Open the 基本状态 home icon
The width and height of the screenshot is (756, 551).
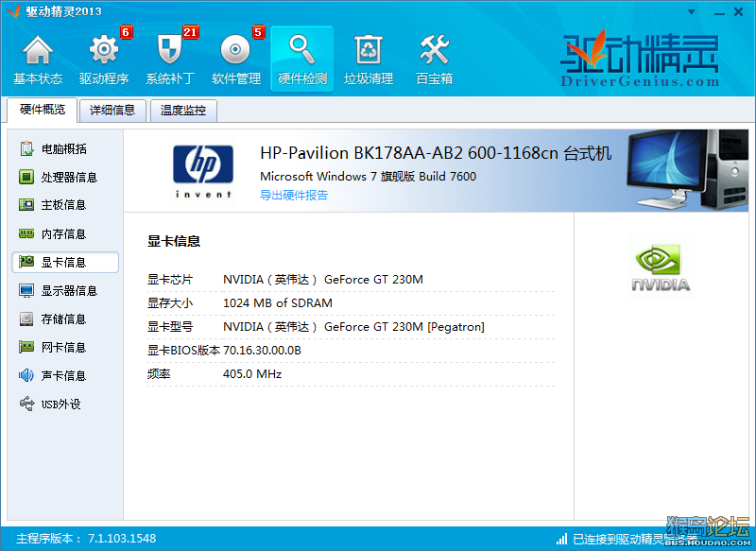(x=38, y=50)
